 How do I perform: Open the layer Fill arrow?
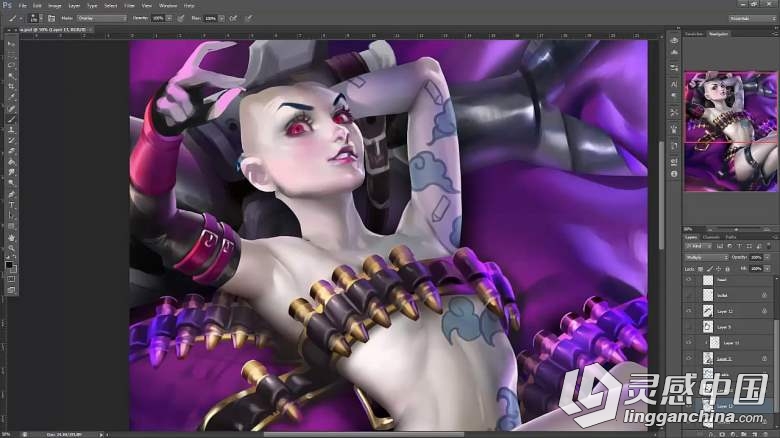767,269
